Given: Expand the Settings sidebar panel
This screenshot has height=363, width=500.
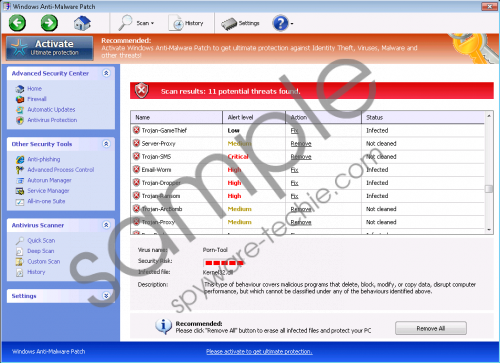Looking at the screenshot, I should pyautogui.click(x=106, y=296).
